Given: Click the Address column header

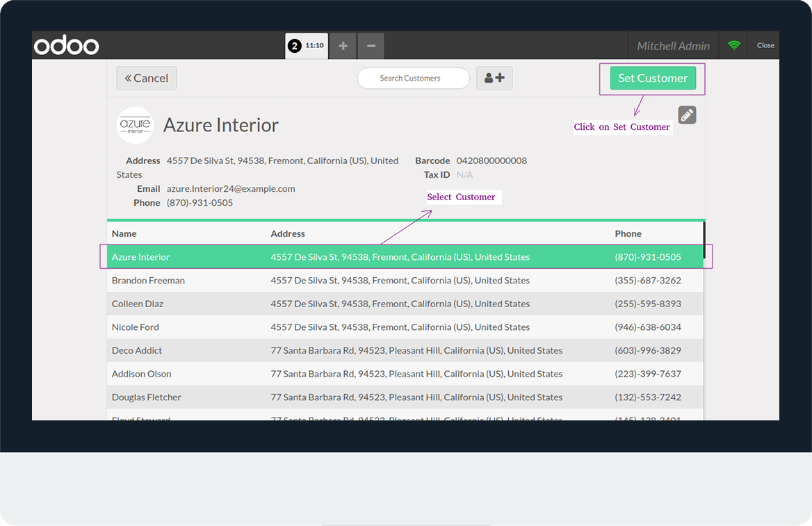Looking at the screenshot, I should pyautogui.click(x=287, y=233).
